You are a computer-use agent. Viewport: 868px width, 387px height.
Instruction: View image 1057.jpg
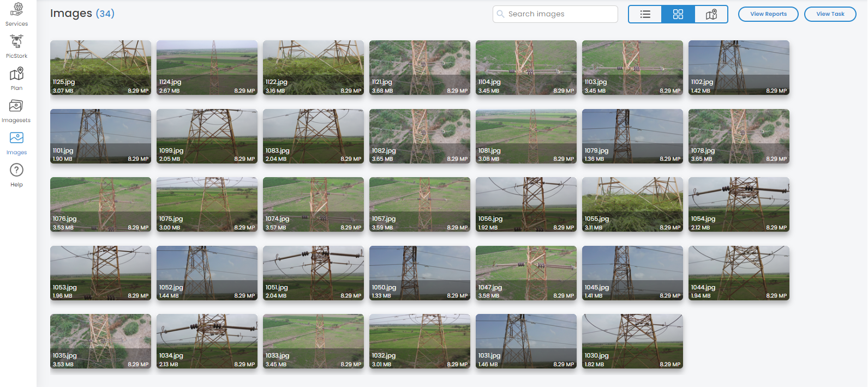tap(420, 204)
